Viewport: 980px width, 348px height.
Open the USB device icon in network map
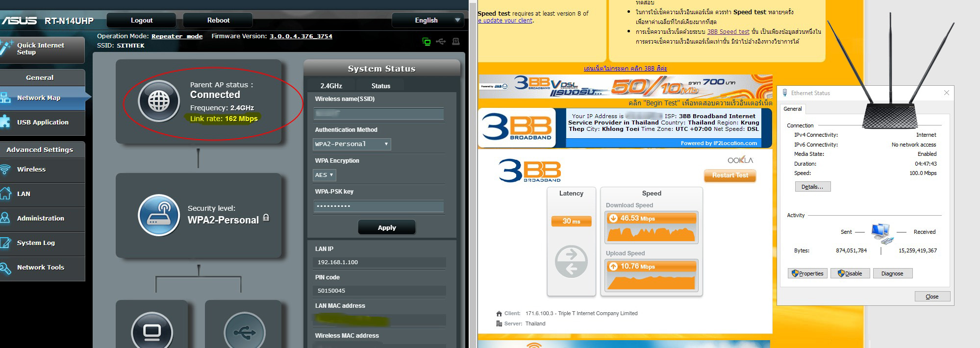pyautogui.click(x=244, y=331)
